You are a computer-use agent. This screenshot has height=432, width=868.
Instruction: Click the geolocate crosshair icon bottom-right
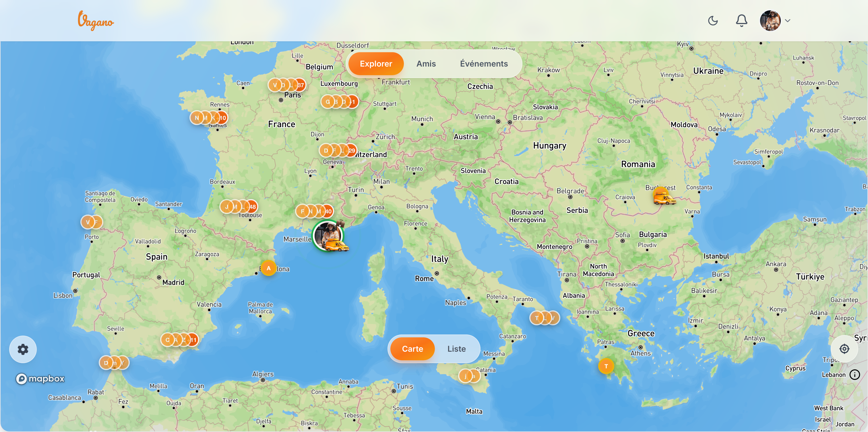[x=845, y=349]
